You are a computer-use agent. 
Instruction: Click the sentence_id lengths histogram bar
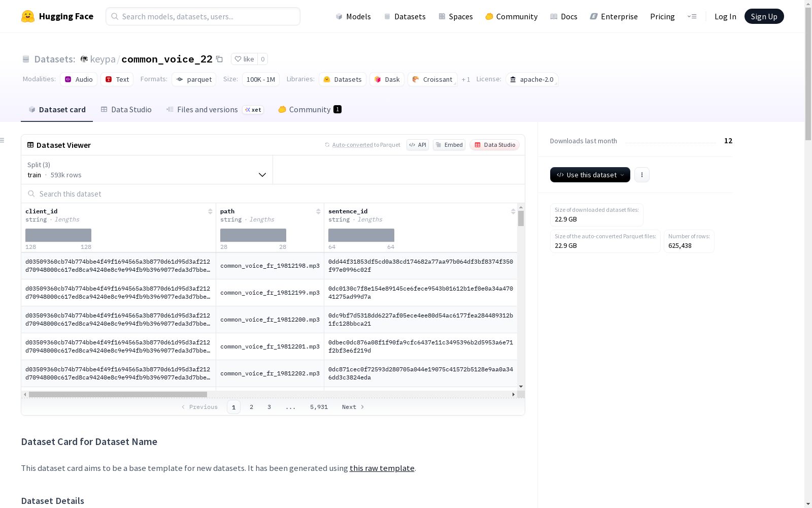click(361, 235)
